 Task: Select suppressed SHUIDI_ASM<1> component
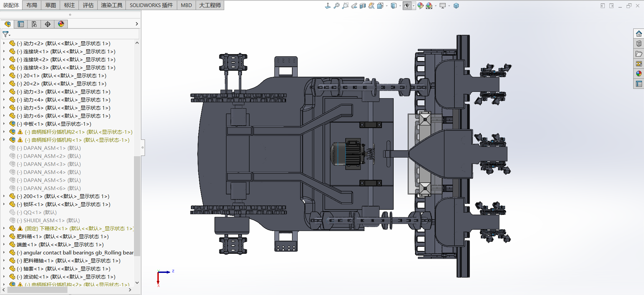coord(48,220)
